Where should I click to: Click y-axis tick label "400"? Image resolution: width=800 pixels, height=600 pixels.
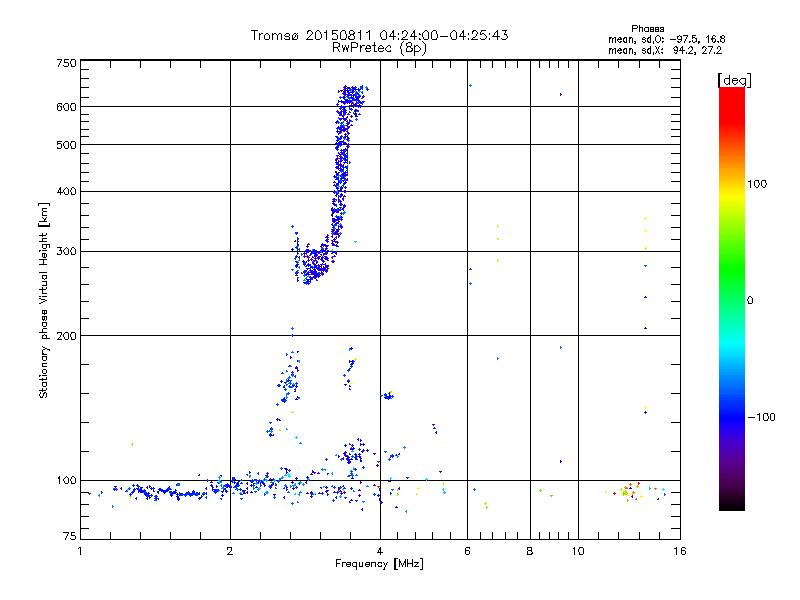[66, 191]
